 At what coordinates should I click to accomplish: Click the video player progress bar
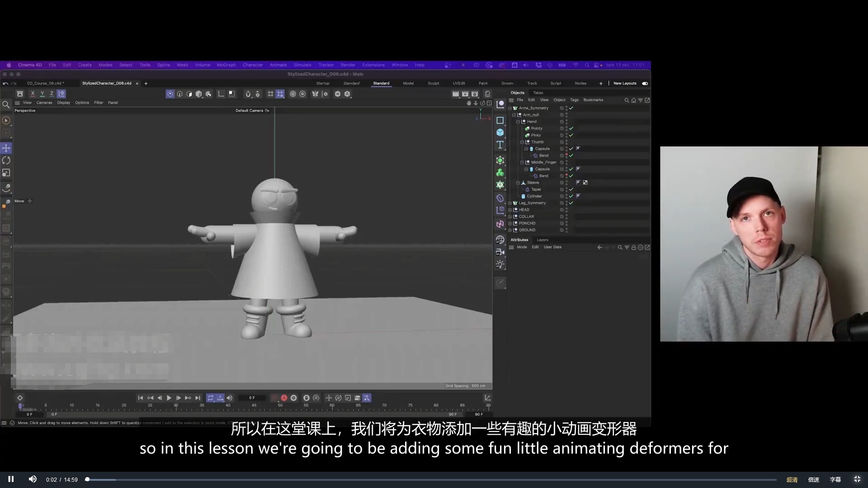tap(432, 480)
